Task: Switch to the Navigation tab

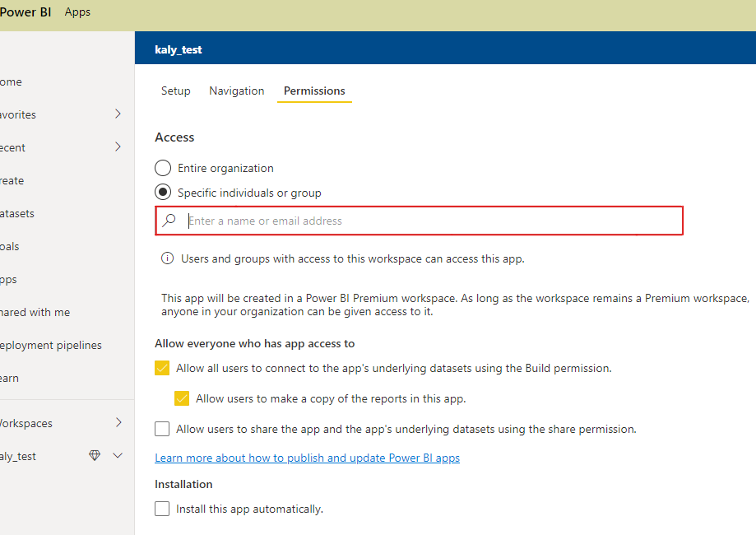Action: [237, 91]
